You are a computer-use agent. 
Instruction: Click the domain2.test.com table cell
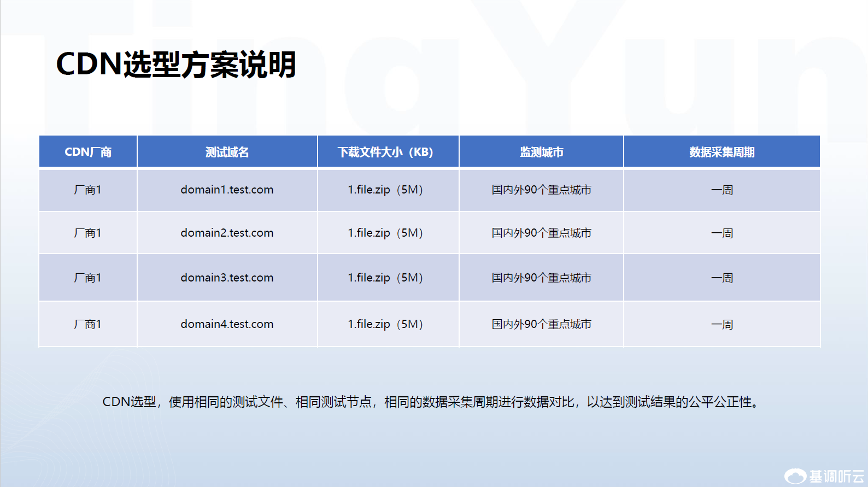tap(227, 233)
